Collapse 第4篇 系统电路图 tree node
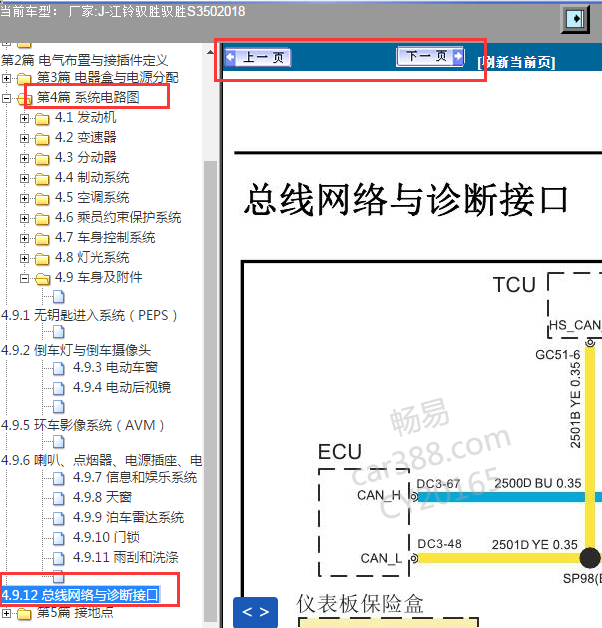This screenshot has width=602, height=628. [x=6, y=98]
